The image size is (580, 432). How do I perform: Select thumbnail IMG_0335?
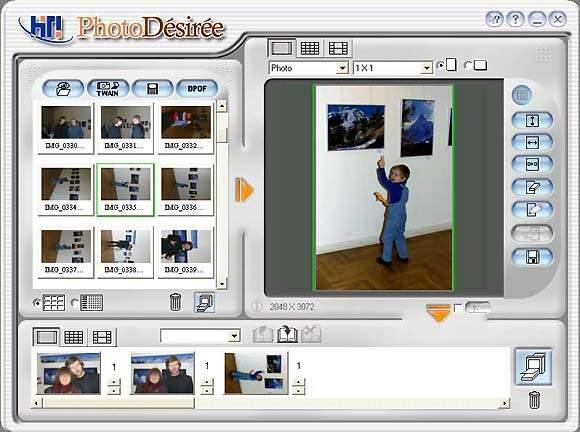(125, 189)
